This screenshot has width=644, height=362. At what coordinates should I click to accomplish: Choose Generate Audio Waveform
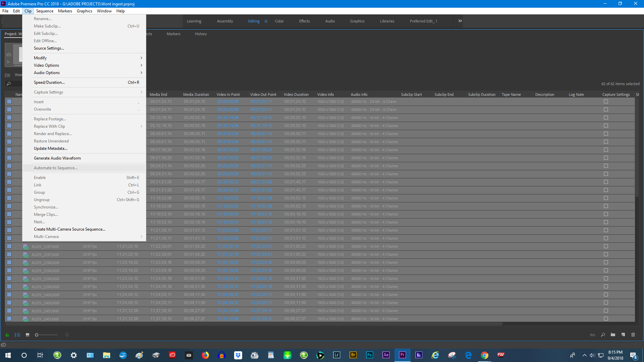coord(84,158)
